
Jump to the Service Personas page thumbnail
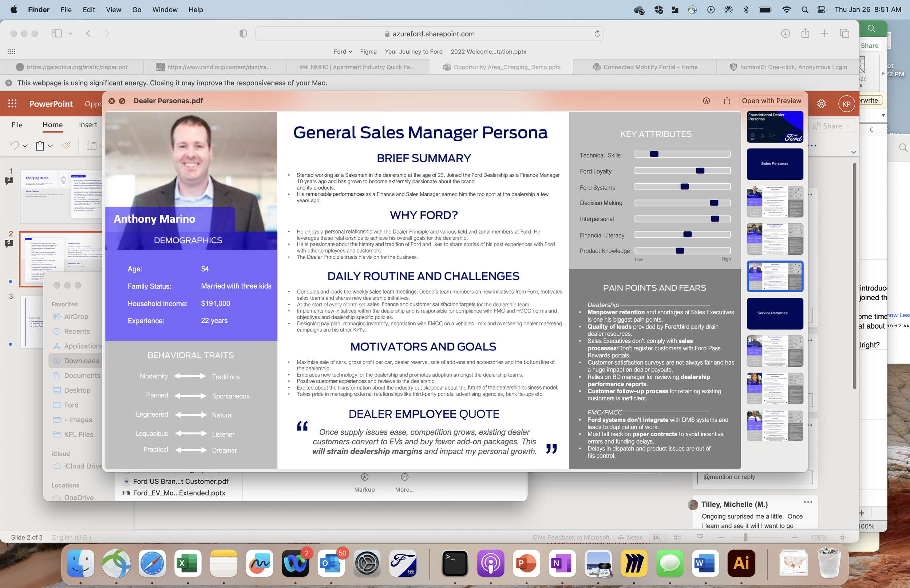775,314
